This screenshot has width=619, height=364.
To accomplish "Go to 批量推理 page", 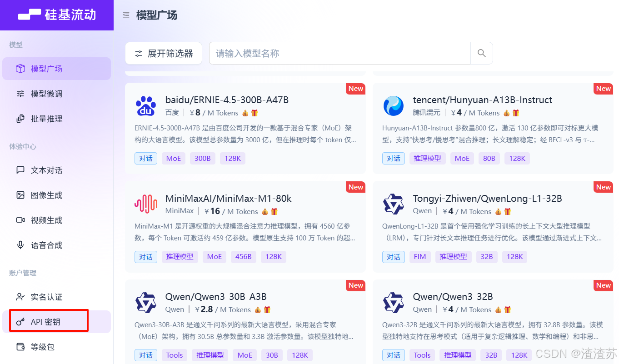I will [56, 119].
